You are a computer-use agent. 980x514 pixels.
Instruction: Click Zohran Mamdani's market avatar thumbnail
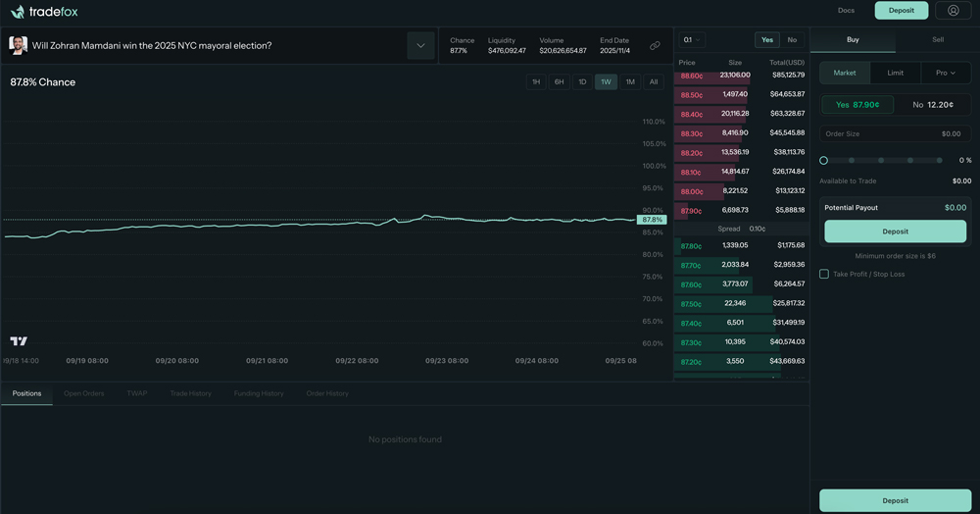point(18,45)
